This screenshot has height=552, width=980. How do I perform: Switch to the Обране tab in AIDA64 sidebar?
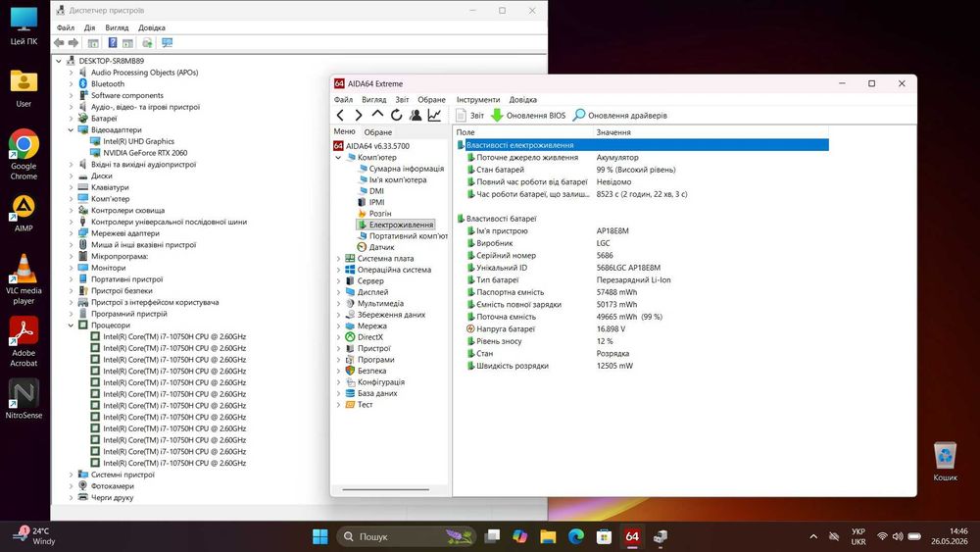pos(378,132)
